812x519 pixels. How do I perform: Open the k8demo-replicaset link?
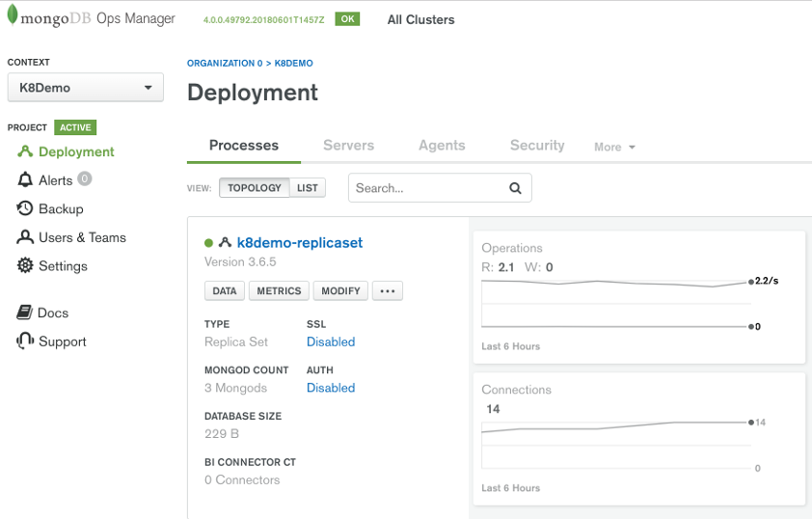tap(300, 242)
